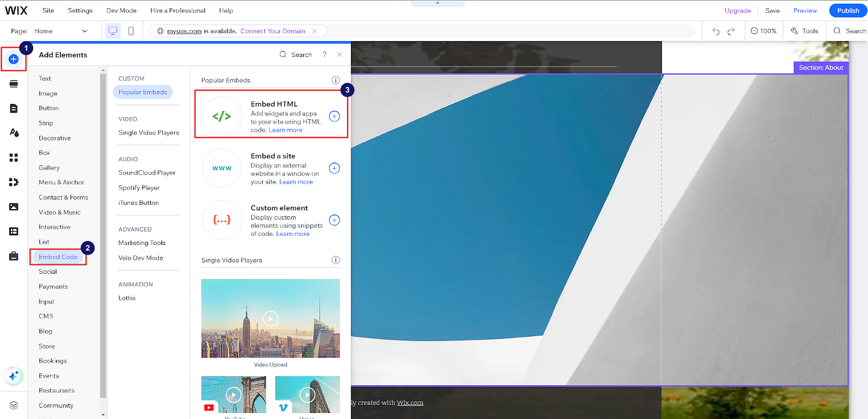Viewport: 868px width, 419px height.
Task: Open info icon beside Single Video Players heading
Action: click(335, 260)
